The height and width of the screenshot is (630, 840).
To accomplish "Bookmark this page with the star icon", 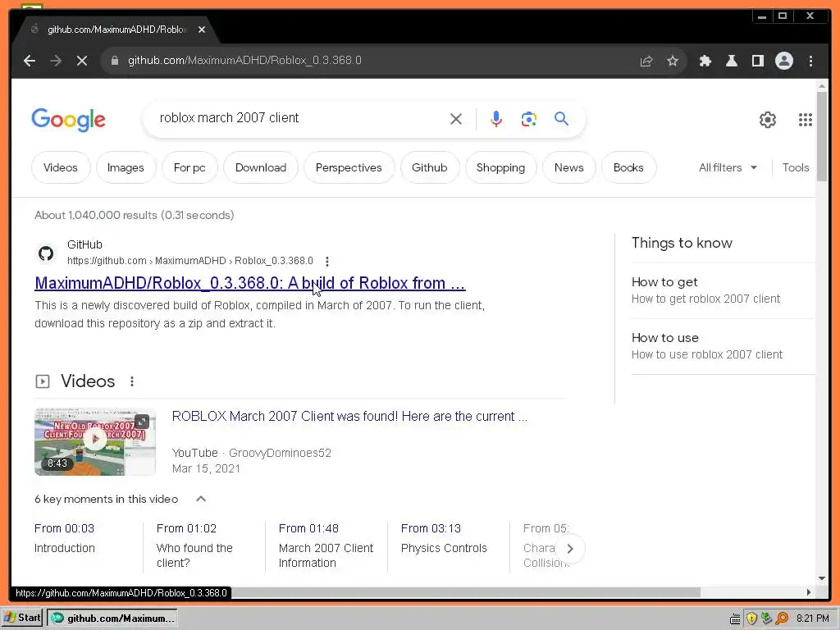I will [673, 61].
